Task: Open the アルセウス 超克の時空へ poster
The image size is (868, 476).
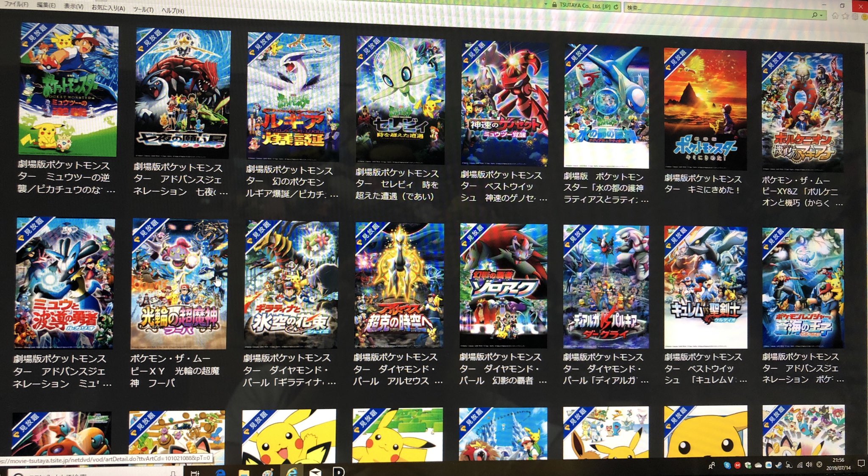Action: (399, 285)
